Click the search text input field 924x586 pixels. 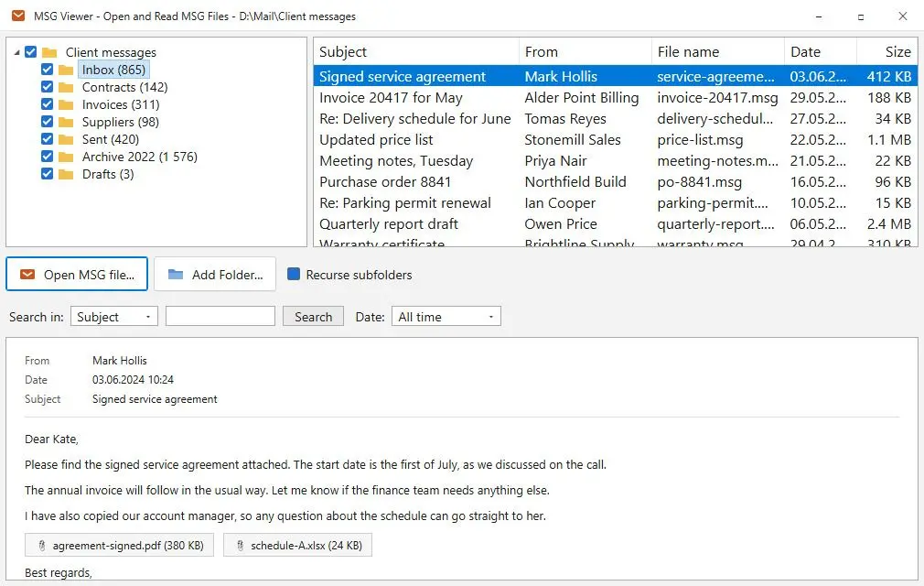click(220, 316)
